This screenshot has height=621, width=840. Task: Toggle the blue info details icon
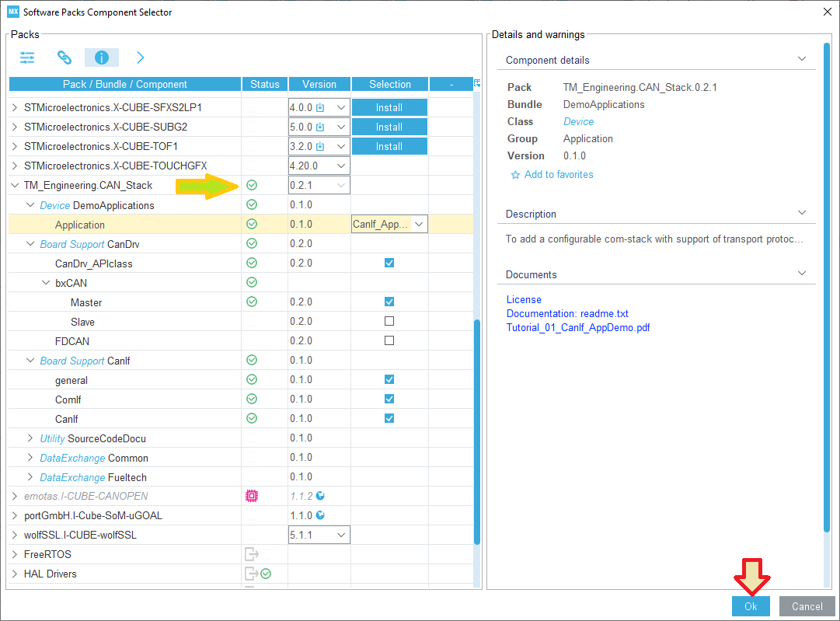click(102, 58)
